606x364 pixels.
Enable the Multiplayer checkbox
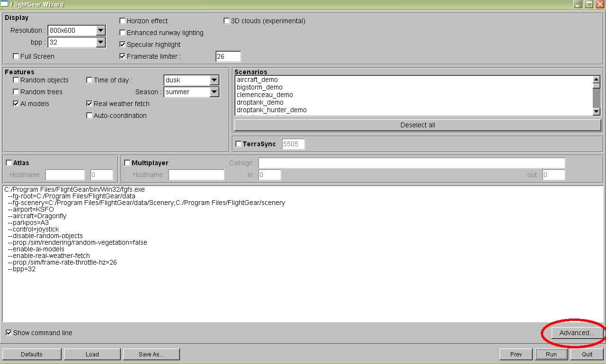(x=127, y=163)
